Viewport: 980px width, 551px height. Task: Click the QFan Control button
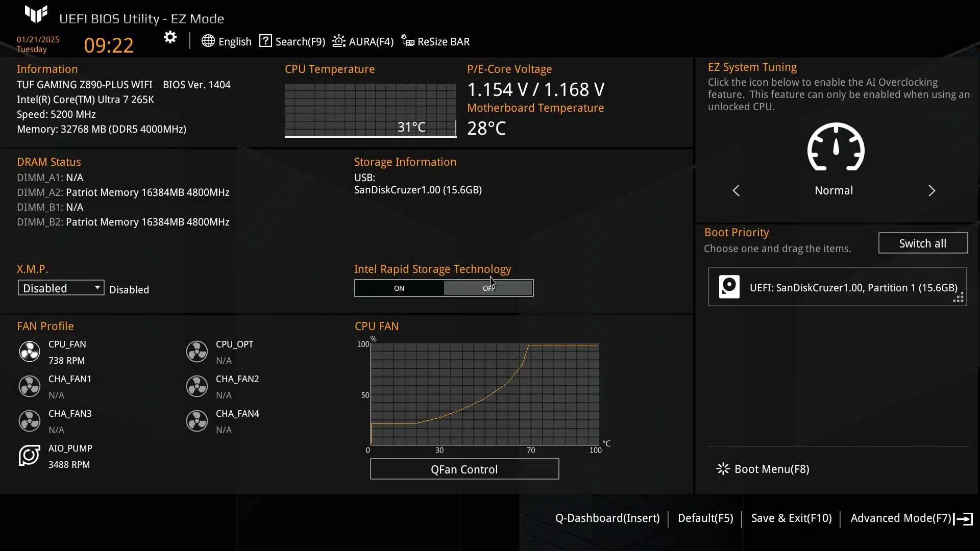(464, 469)
